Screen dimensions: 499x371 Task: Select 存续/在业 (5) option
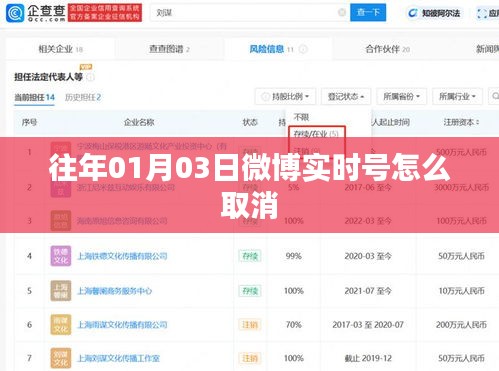(x=316, y=134)
